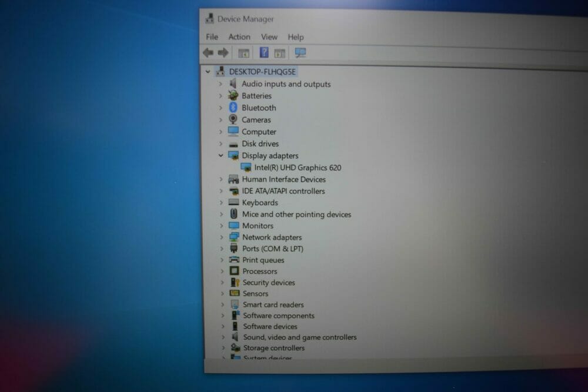Click the Forward arrow toolbar icon

[223, 53]
